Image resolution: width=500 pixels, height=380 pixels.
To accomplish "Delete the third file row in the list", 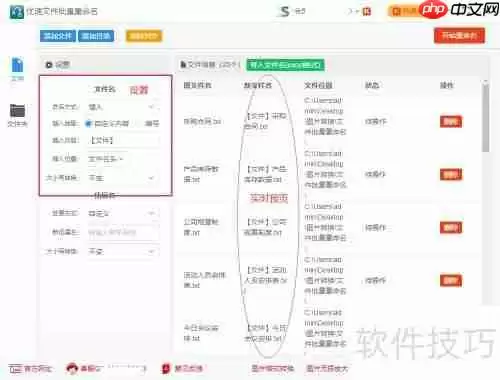I will coord(451,228).
